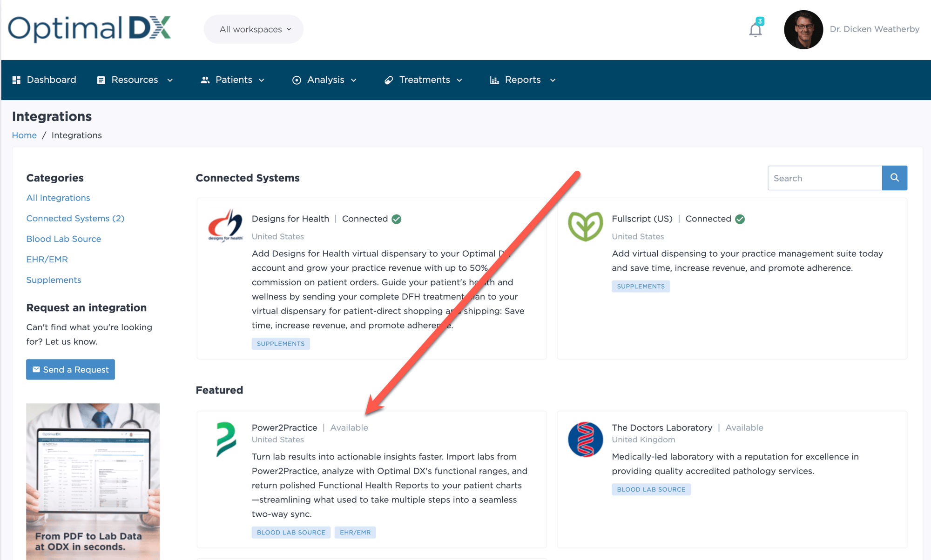Image resolution: width=931 pixels, height=560 pixels.
Task: Select Supplements category
Action: tap(54, 280)
